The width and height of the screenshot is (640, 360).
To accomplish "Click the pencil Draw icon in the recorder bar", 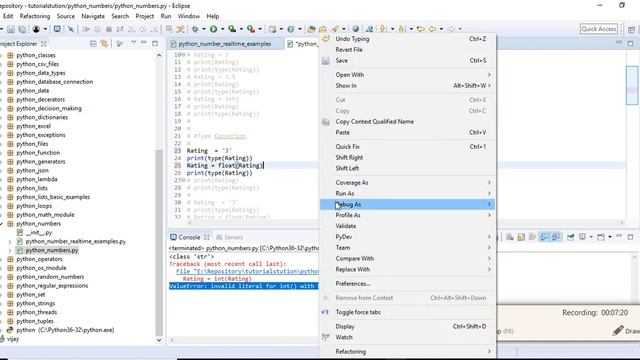I will coord(618,330).
